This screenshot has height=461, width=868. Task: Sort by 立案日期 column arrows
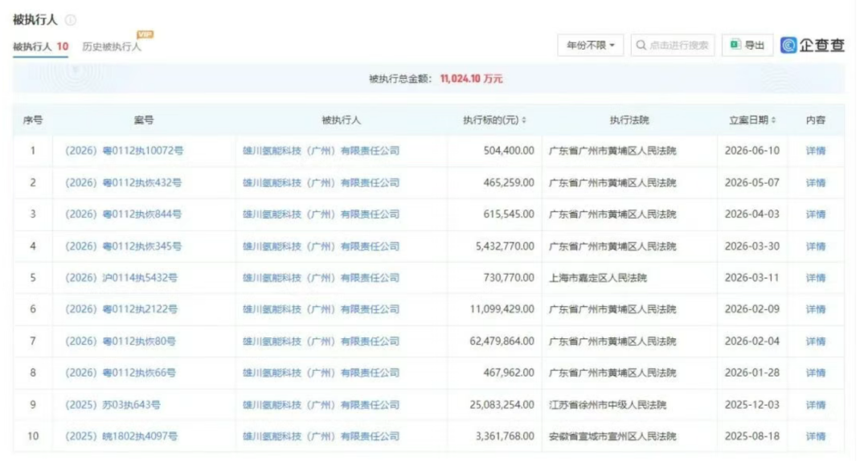tap(773, 120)
